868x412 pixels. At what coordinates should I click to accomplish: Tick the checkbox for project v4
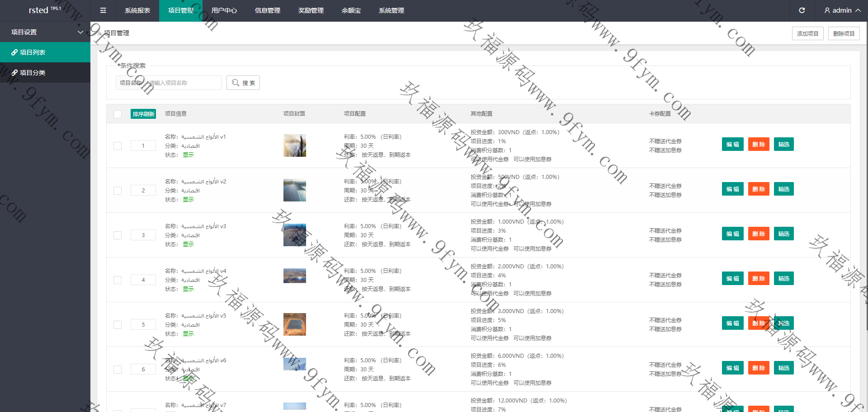tap(118, 280)
